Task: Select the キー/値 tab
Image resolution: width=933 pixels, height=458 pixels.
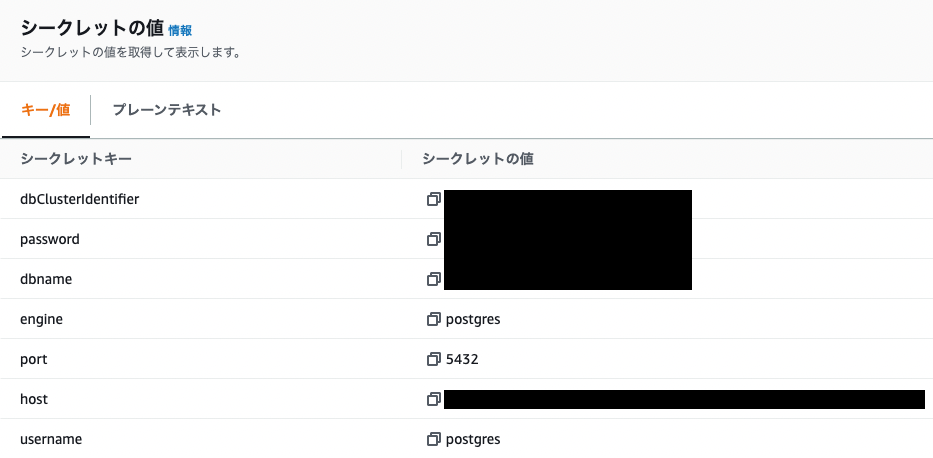Action: coord(45,110)
